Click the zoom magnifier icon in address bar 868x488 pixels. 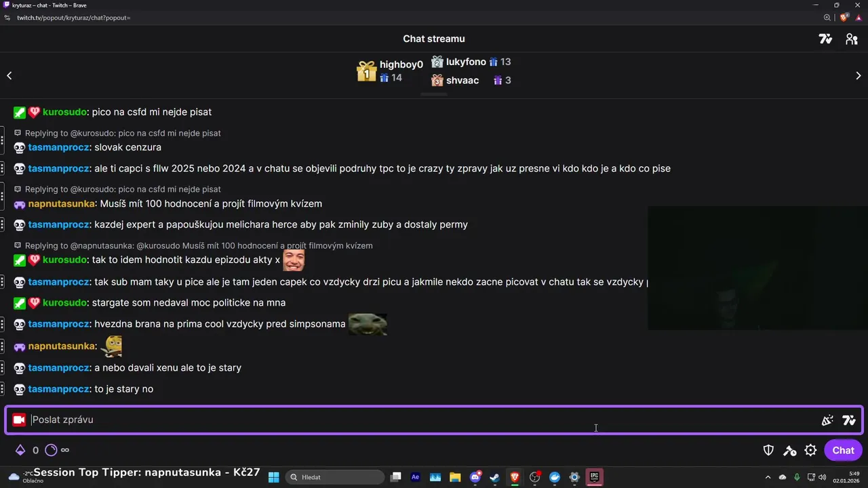click(827, 18)
